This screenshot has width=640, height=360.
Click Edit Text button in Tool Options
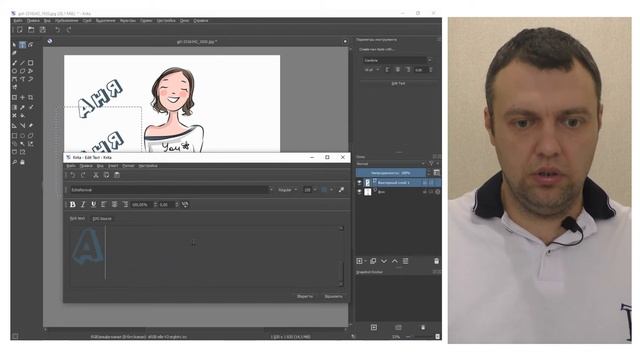pos(398,83)
